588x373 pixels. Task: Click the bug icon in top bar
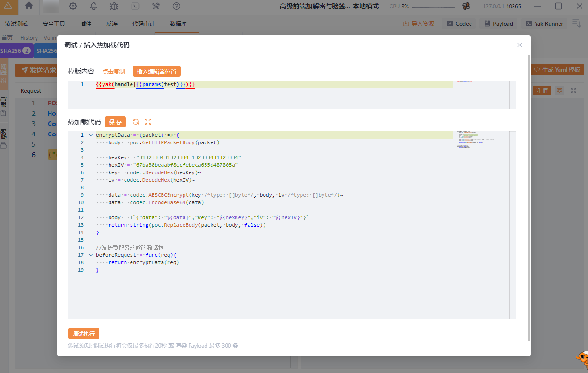tap(114, 6)
